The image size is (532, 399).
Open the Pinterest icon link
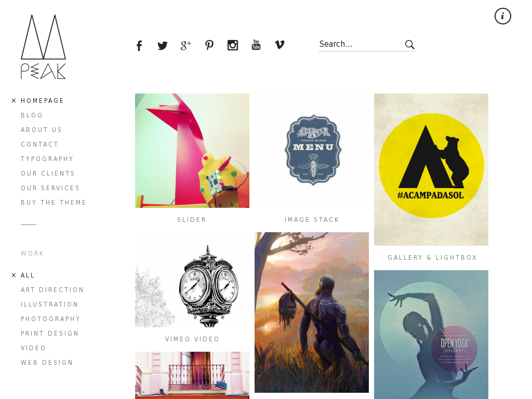point(209,45)
